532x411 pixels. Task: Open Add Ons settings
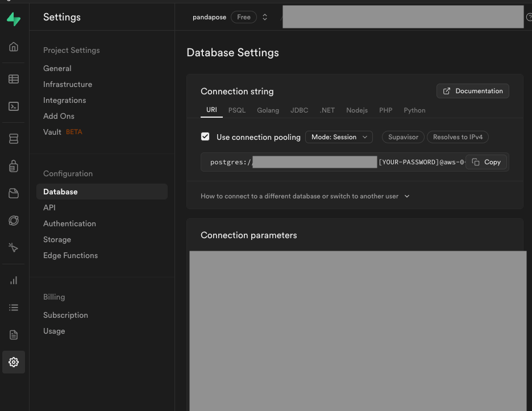pos(59,116)
